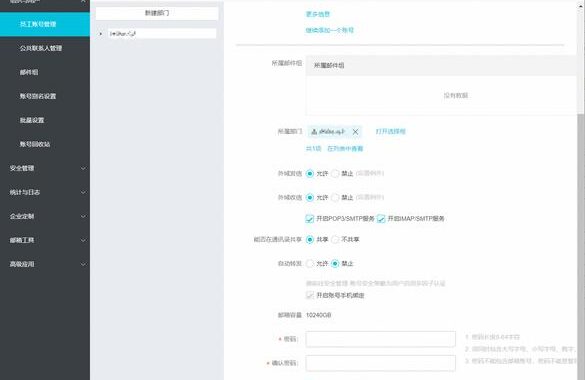Remove the selected department tag with X
Viewport: 585px width, 380px height.
pyautogui.click(x=355, y=132)
